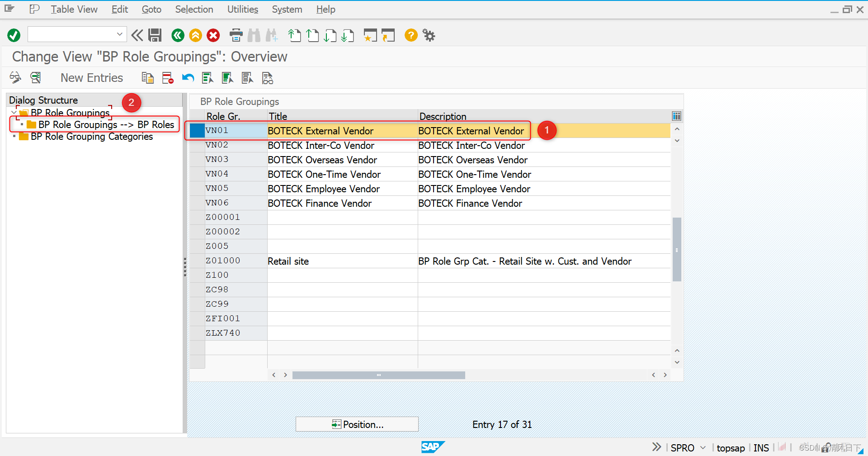
Task: Toggle row selector for VN01
Action: 197,130
